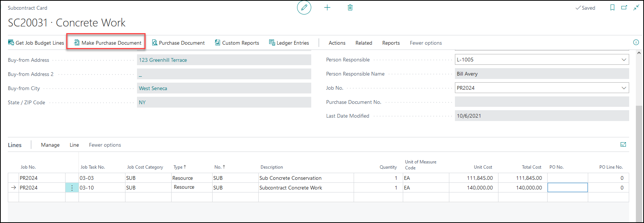Click Get Job Budget Lines
Viewport: 644px width, 223px height.
tap(36, 43)
